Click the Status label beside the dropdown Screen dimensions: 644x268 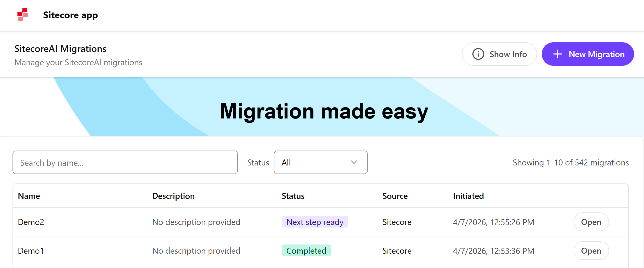coord(258,163)
